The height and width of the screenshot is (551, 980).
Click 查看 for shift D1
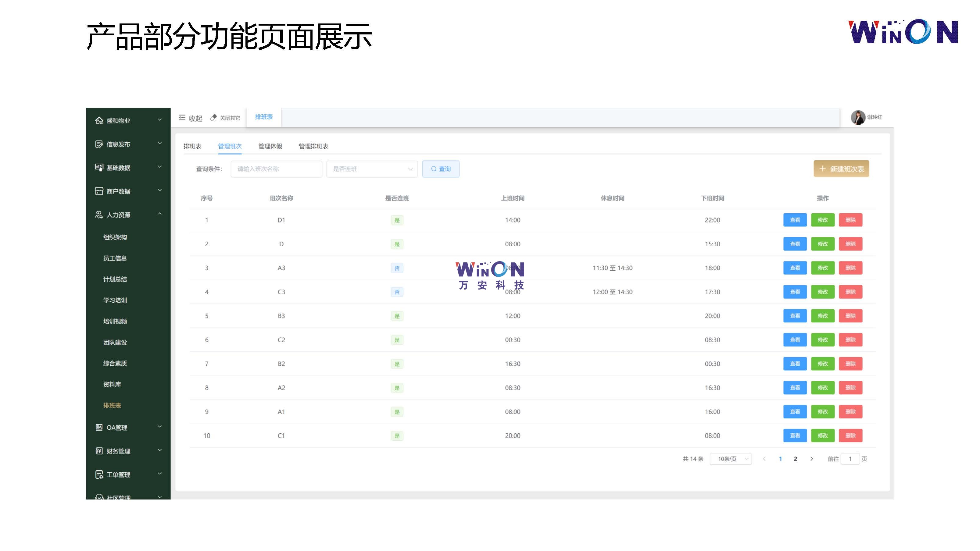[795, 220]
